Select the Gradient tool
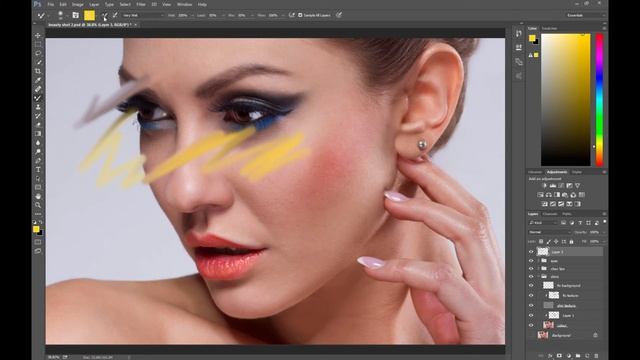 [x=38, y=133]
